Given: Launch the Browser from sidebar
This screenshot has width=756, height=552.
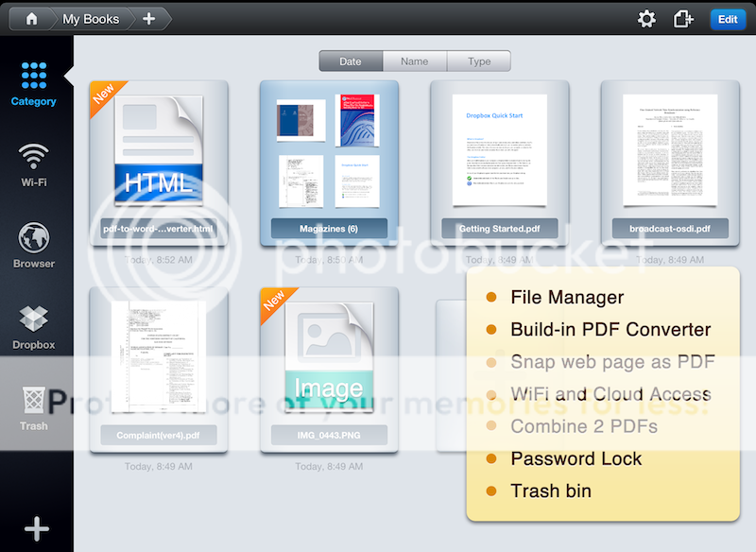Looking at the screenshot, I should pos(34,246).
